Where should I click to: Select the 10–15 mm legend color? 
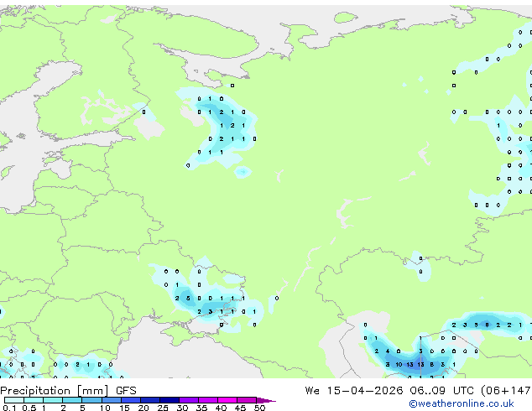[x=112, y=400]
